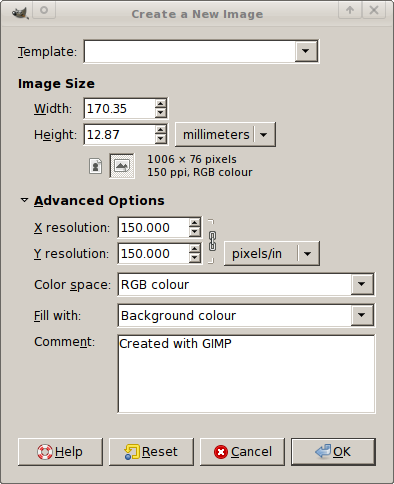Close the Create a New Image dialog
The image size is (394, 484).
coord(374,10)
